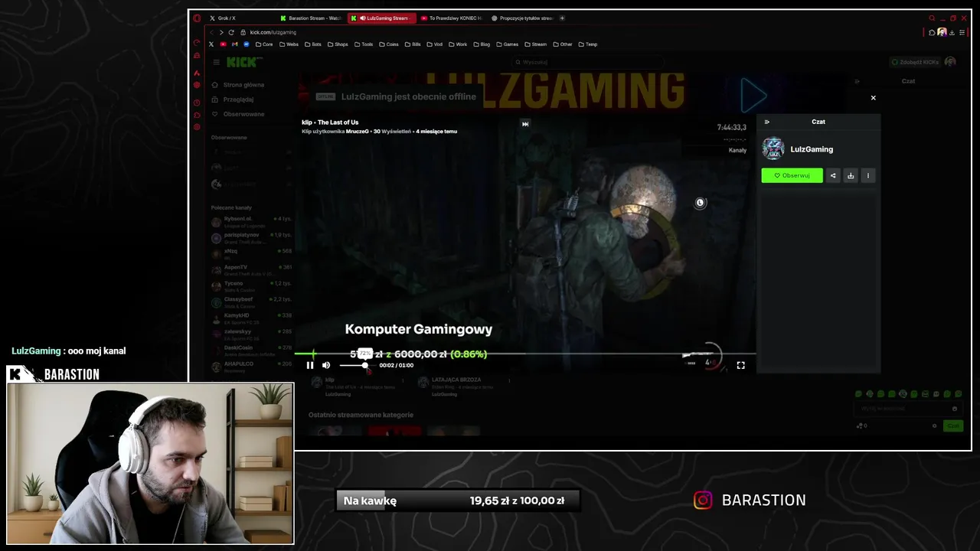
Task: Expand the Webs bookmarks folder
Action: click(289, 44)
